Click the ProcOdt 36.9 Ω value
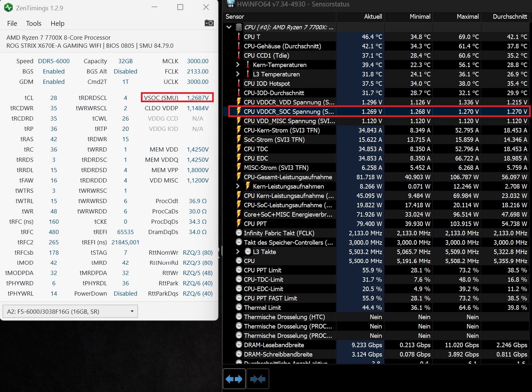Image resolution: width=532 pixels, height=392 pixels. tap(198, 201)
